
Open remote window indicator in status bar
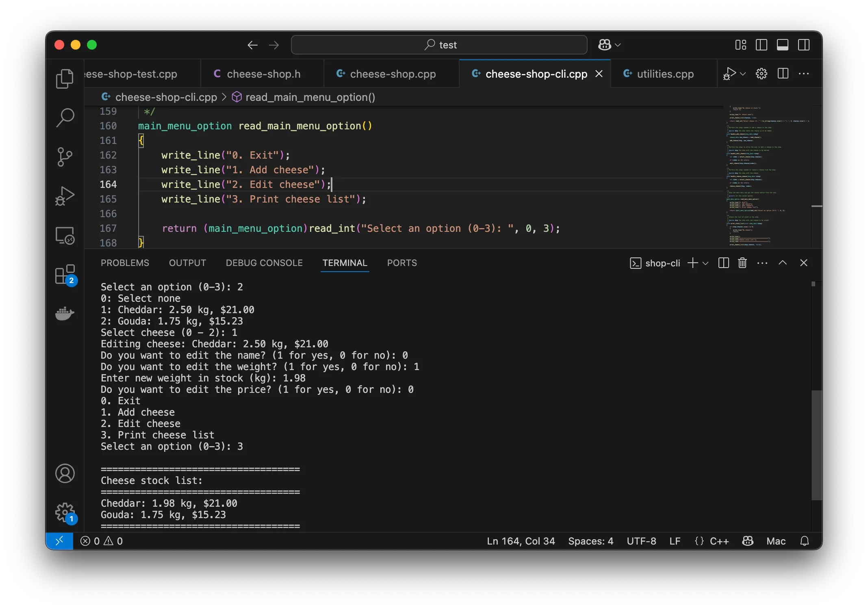pos(59,541)
